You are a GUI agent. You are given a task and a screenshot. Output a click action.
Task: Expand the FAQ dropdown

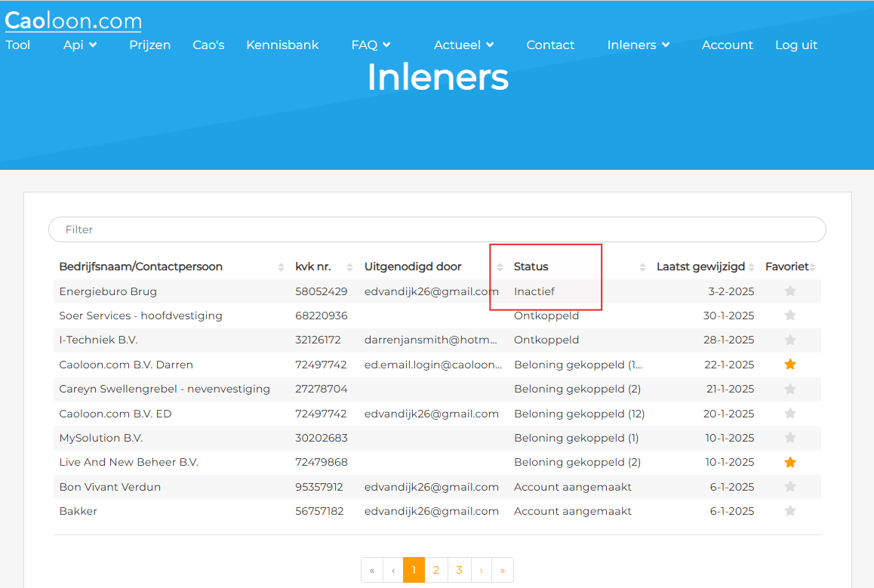point(370,45)
